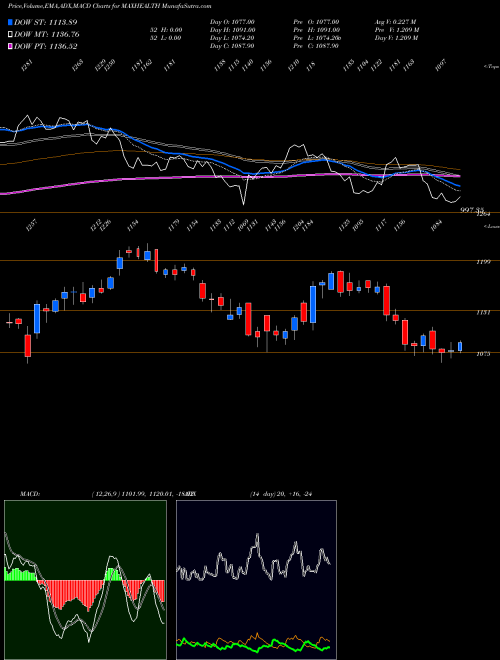Click the Day L: 1074.20 value
This screenshot has height=660, width=500.
point(232,38)
